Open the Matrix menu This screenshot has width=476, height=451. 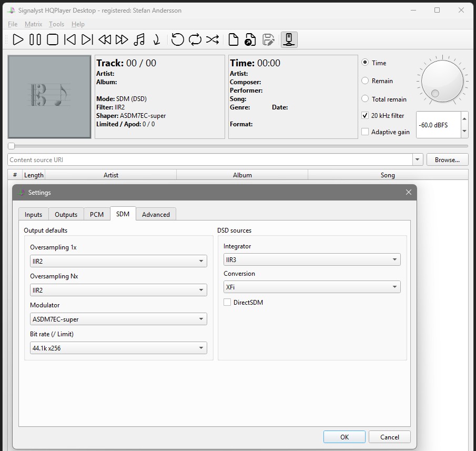pyautogui.click(x=33, y=24)
